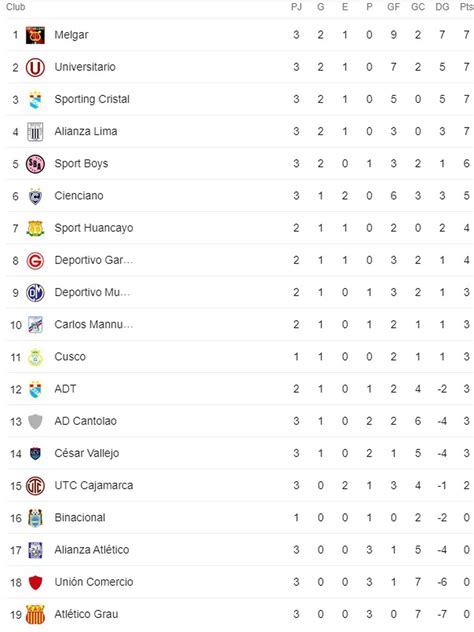Click the Cienciano club crest

[35, 196]
